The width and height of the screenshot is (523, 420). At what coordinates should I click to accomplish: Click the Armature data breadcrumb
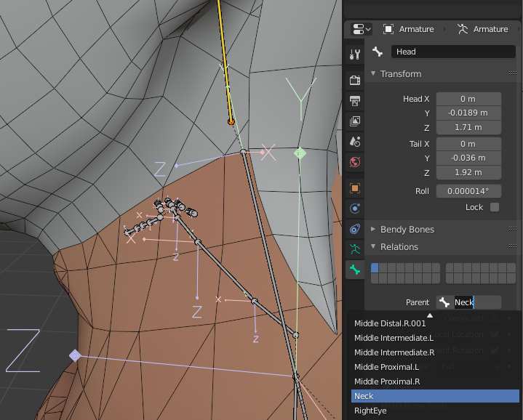pos(483,29)
